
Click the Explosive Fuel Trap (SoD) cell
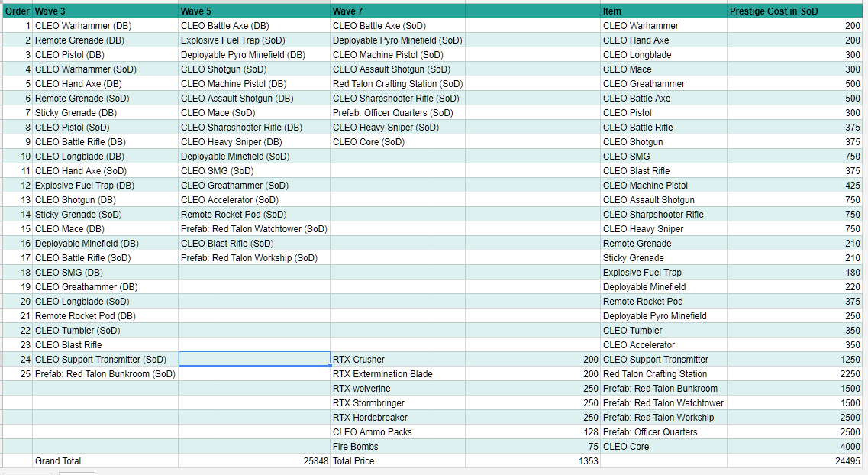pyautogui.click(x=253, y=40)
